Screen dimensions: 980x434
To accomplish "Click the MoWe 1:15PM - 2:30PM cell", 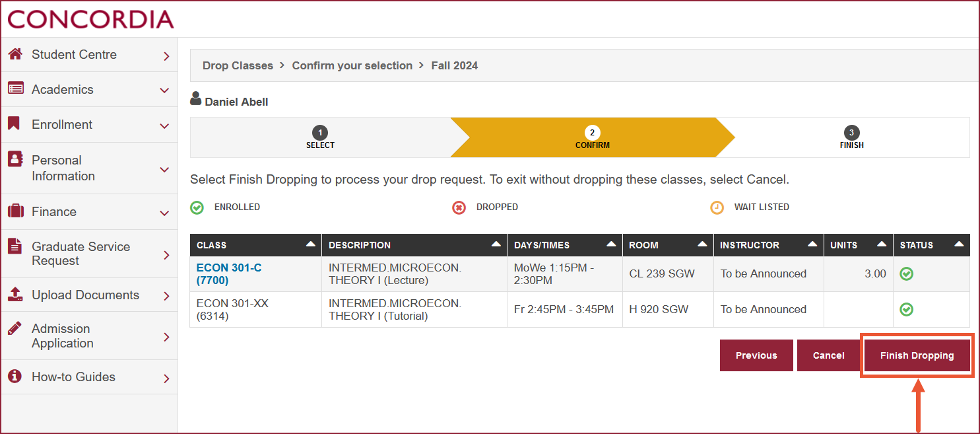I will (x=564, y=274).
